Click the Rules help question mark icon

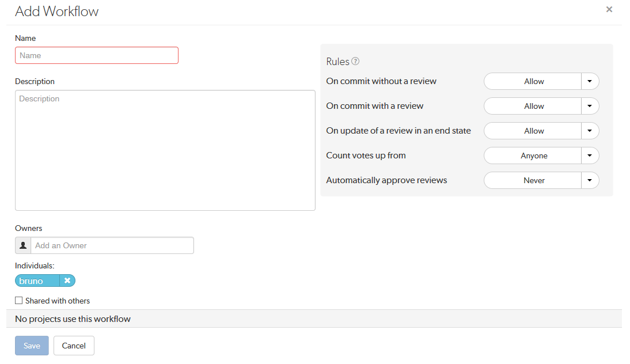coord(355,61)
